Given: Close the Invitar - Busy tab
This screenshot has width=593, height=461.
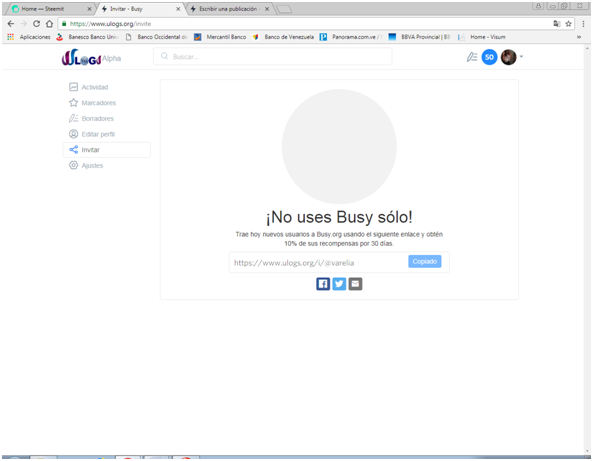Looking at the screenshot, I should (x=178, y=9).
